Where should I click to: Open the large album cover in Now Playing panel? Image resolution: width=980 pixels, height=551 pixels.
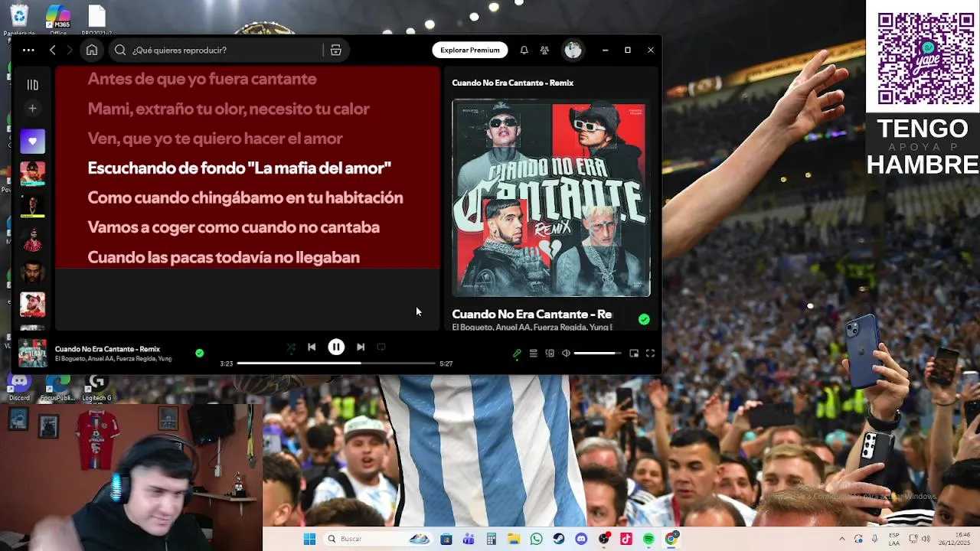point(551,197)
